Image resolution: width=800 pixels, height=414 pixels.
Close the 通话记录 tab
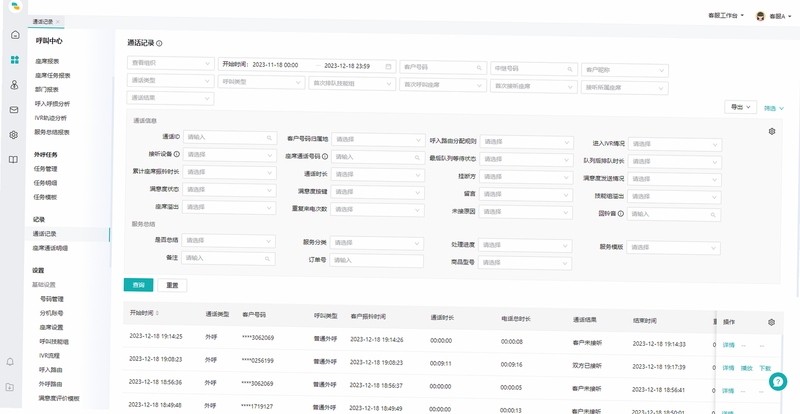[58, 22]
